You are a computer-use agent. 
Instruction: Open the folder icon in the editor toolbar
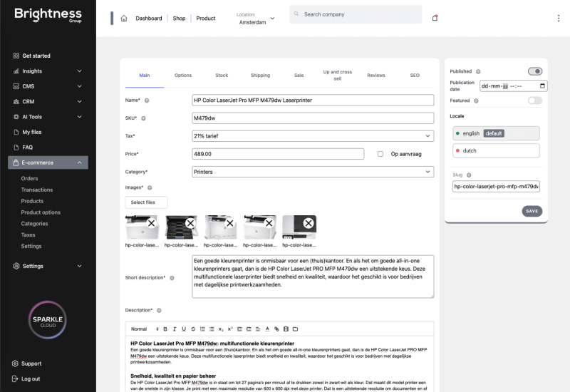(295, 329)
